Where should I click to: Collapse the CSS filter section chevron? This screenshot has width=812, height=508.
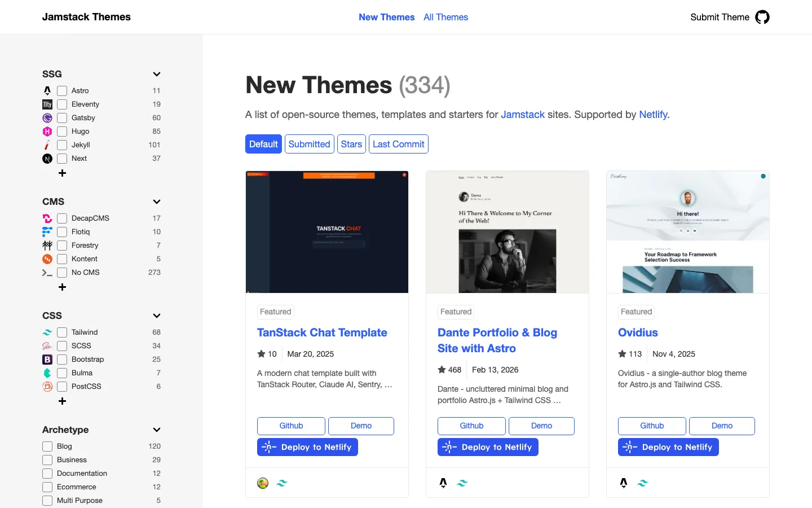(157, 316)
